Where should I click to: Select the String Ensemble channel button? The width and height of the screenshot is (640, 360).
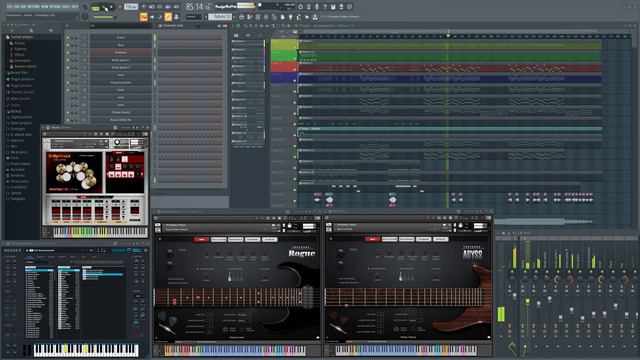(x=121, y=82)
